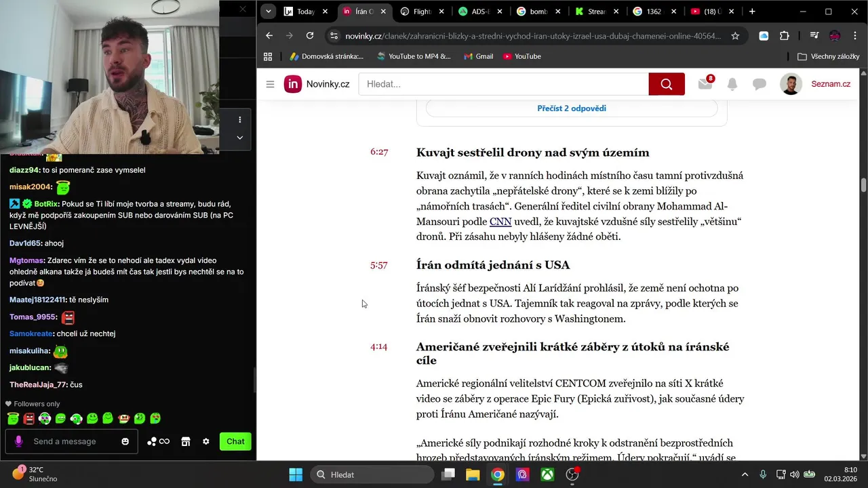Viewport: 868px width, 488px height.
Task: Open the apps grid in the bookmarks bar
Action: click(268, 56)
